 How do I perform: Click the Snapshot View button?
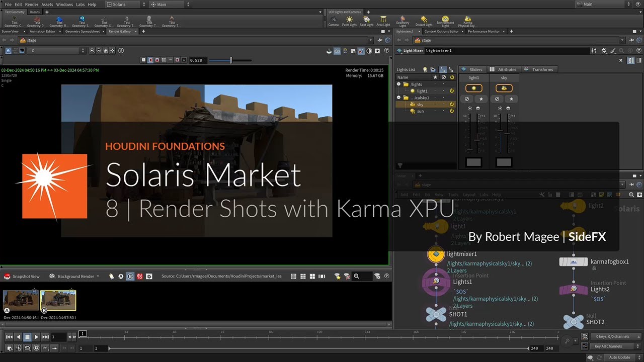pos(22,276)
